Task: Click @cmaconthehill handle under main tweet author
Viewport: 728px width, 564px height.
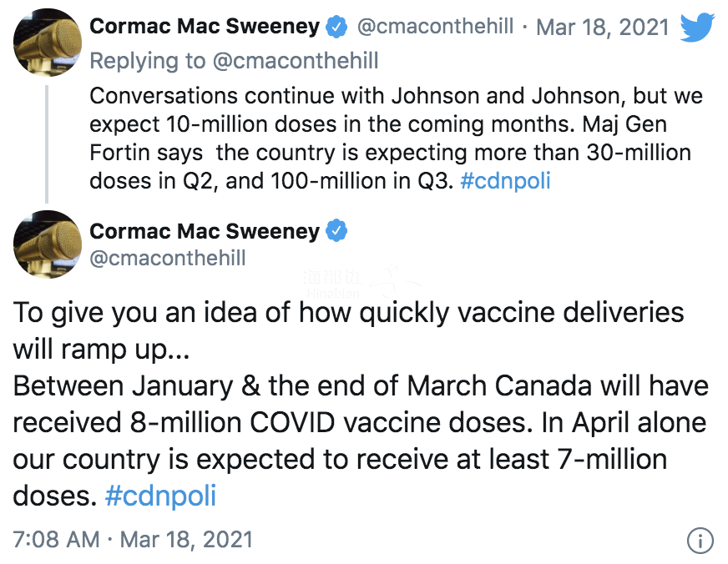Action: tap(168, 258)
